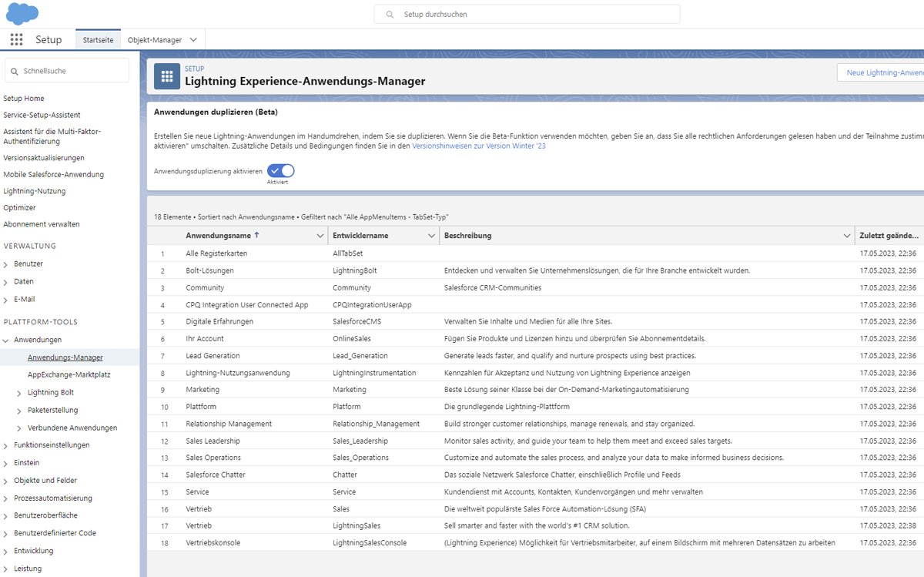Open the Objekt-Manager tab dropdown chevron
The height and width of the screenshot is (577, 924).
pyautogui.click(x=193, y=40)
